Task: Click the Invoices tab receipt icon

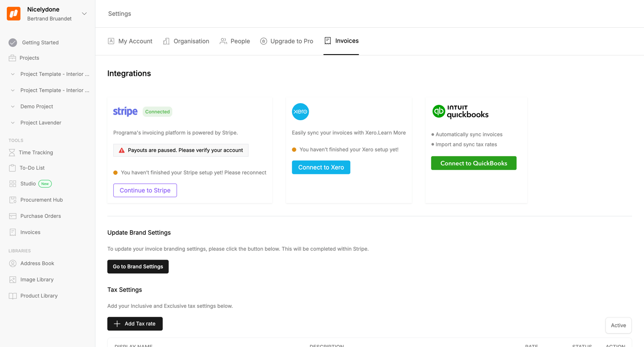Action: (x=328, y=41)
